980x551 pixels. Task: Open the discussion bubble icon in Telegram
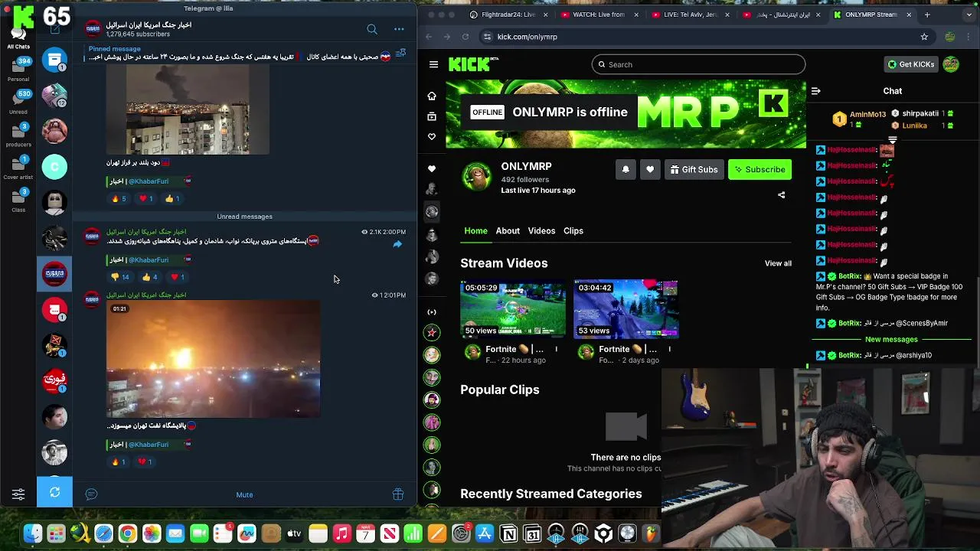click(91, 494)
